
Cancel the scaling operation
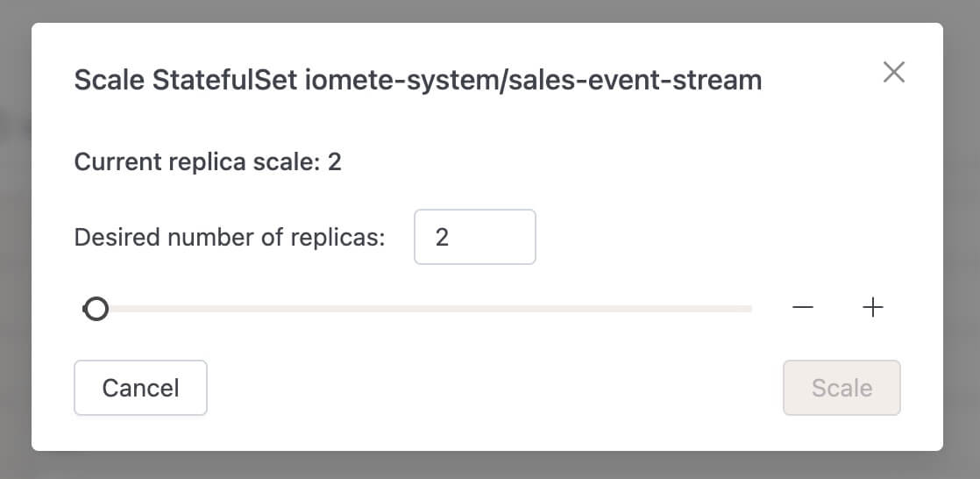140,388
